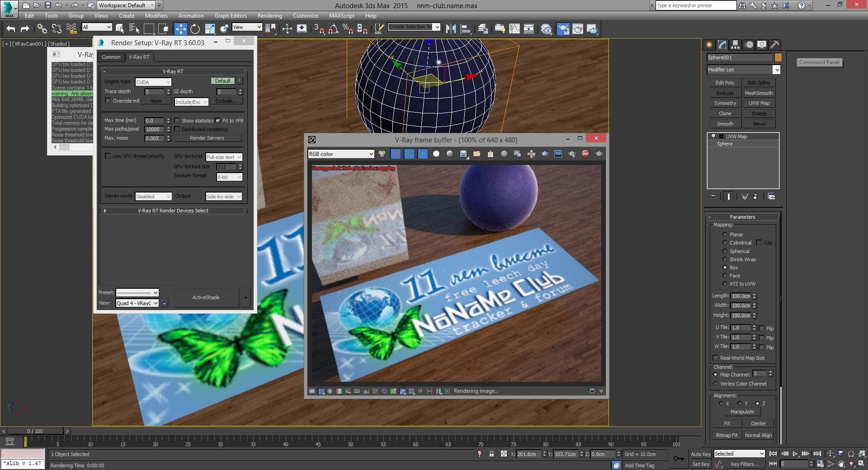Switch to Common tab in Render Setup
868x470 pixels.
111,57
